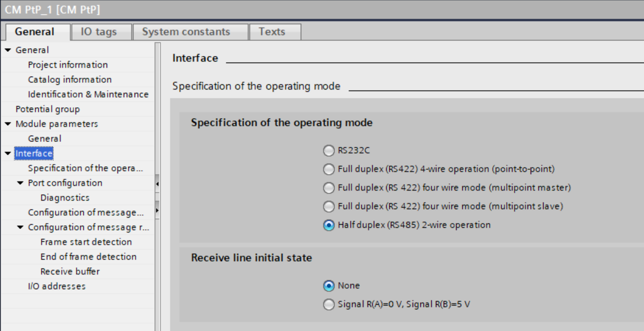
Task: Select Half duplex RS485 2-wire operation
Action: click(329, 225)
